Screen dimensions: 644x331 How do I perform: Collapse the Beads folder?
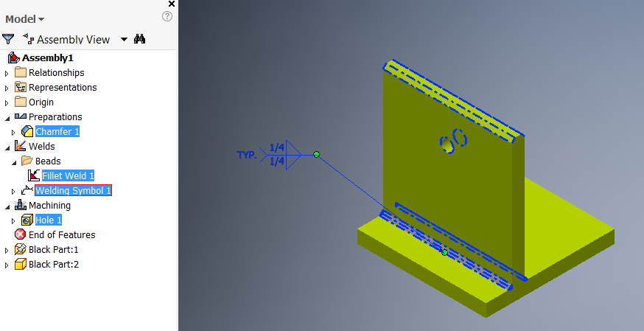13,163
